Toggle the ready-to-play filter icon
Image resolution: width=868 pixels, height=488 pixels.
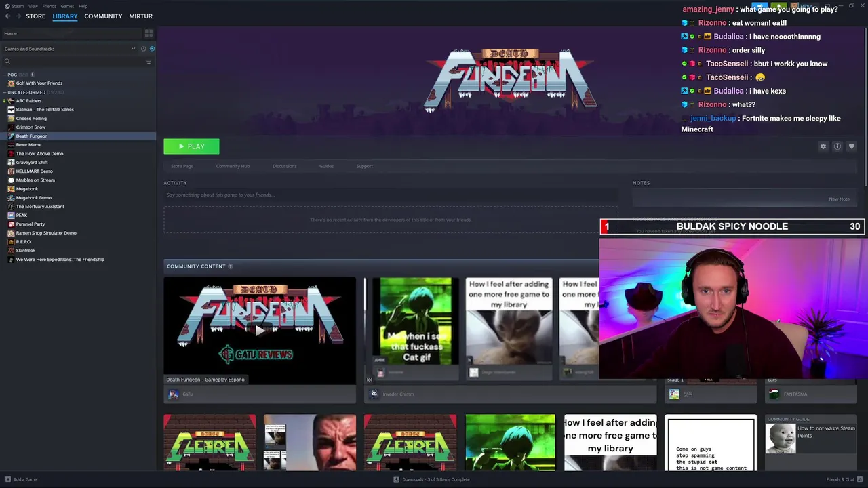pyautogui.click(x=152, y=49)
